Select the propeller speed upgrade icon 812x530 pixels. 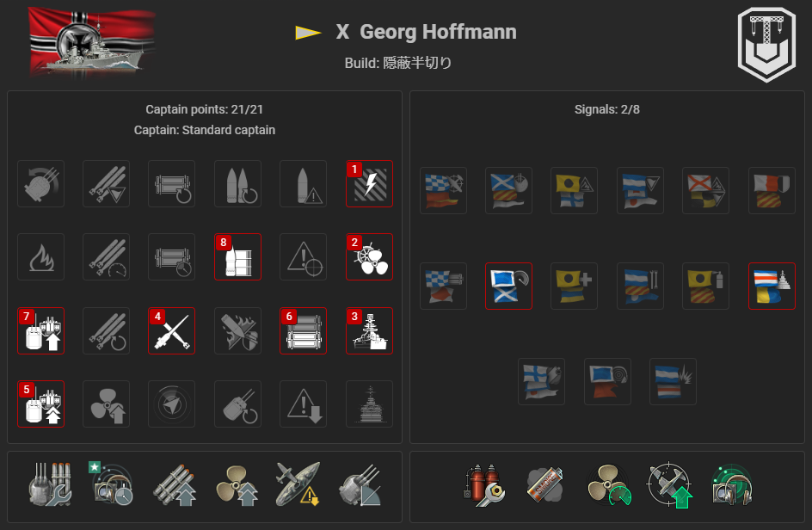pos(237,485)
